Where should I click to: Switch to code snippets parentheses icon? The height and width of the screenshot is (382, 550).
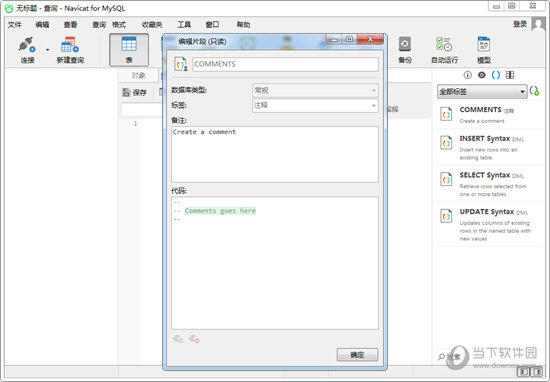pyautogui.click(x=496, y=75)
